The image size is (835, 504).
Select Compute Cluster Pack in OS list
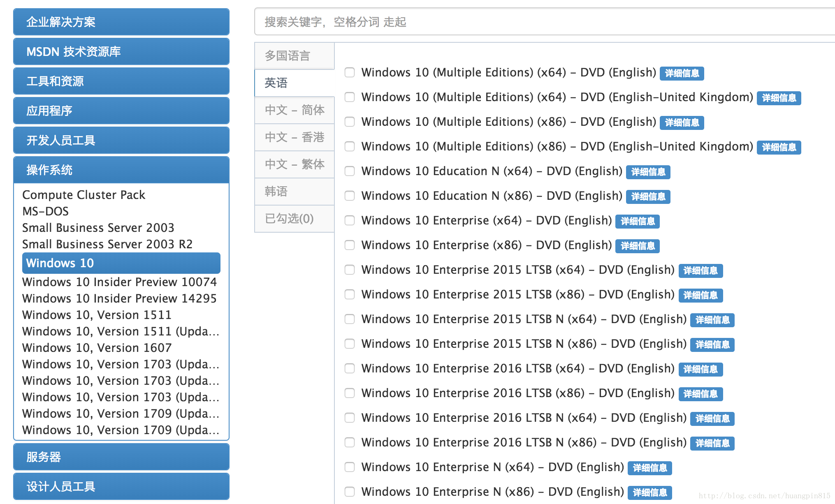(84, 195)
